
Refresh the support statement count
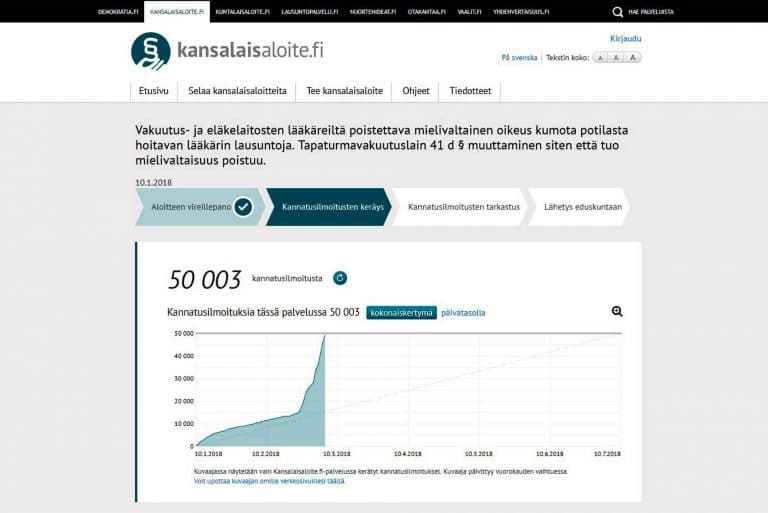click(x=340, y=278)
